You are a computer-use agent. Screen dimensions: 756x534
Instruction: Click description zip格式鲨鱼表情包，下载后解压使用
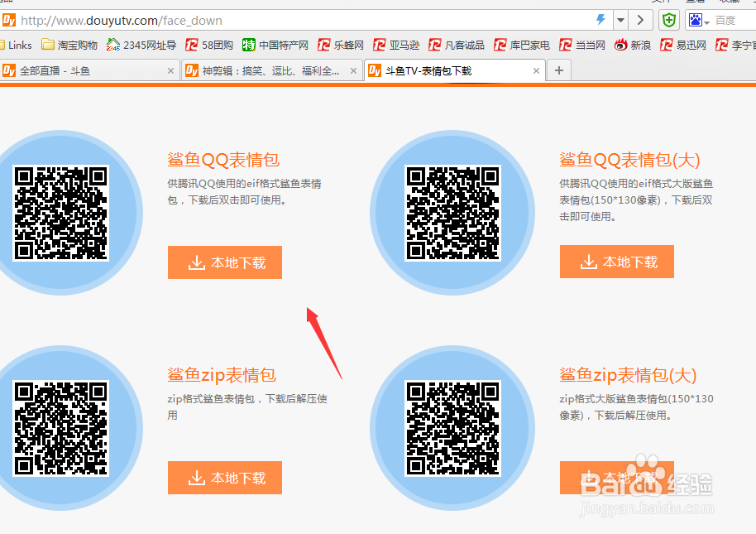coord(247,407)
